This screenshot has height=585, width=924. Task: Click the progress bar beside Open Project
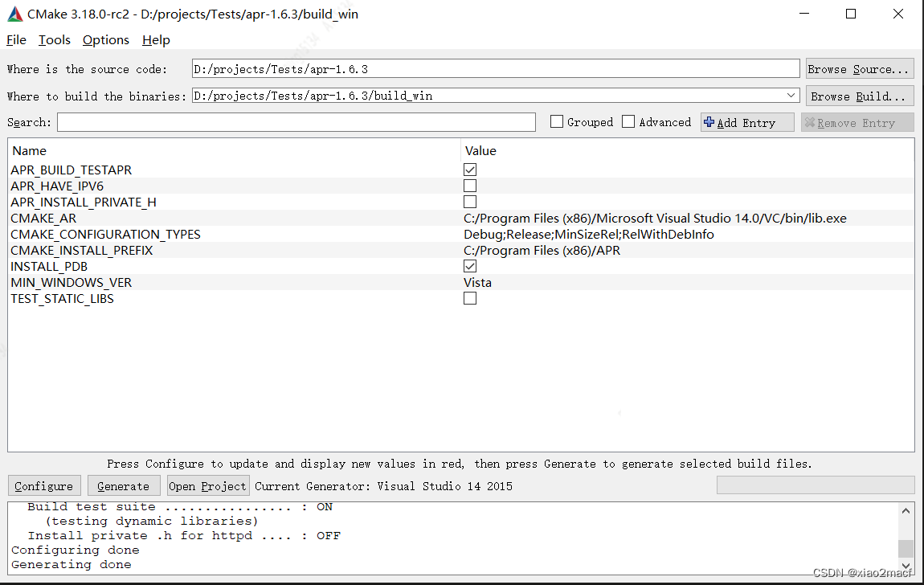pos(816,485)
